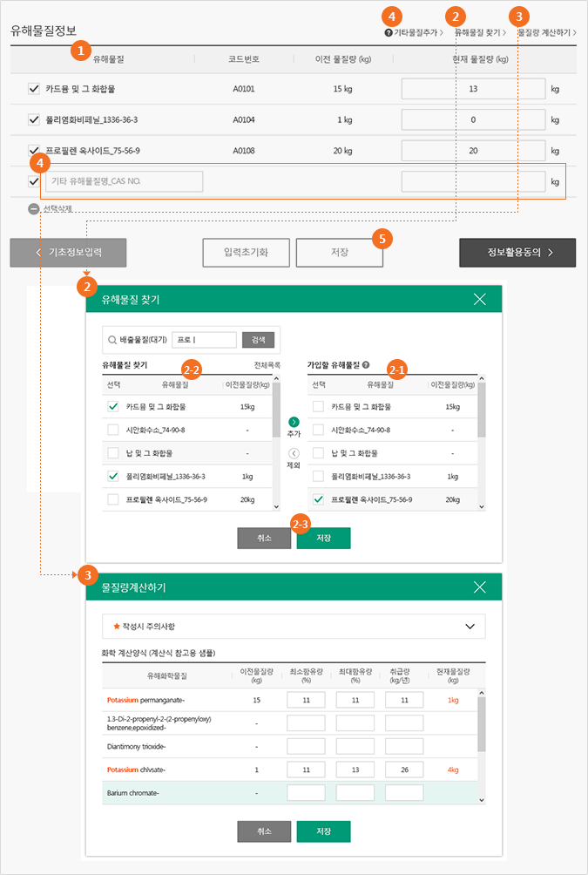The width and height of the screenshot is (588, 875).
Task: Check 시안화수소_74-90-8 in 가입할 유해물질 list
Action: [319, 430]
